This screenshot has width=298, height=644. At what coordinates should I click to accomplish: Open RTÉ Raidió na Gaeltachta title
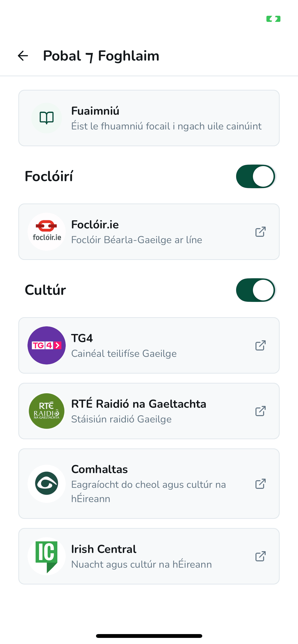click(x=139, y=404)
